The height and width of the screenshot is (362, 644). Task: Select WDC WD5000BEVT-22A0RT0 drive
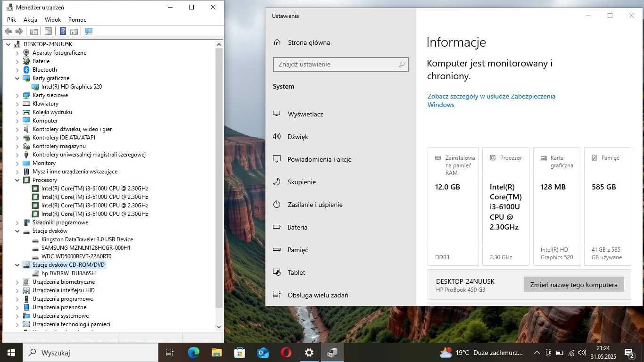click(76, 256)
